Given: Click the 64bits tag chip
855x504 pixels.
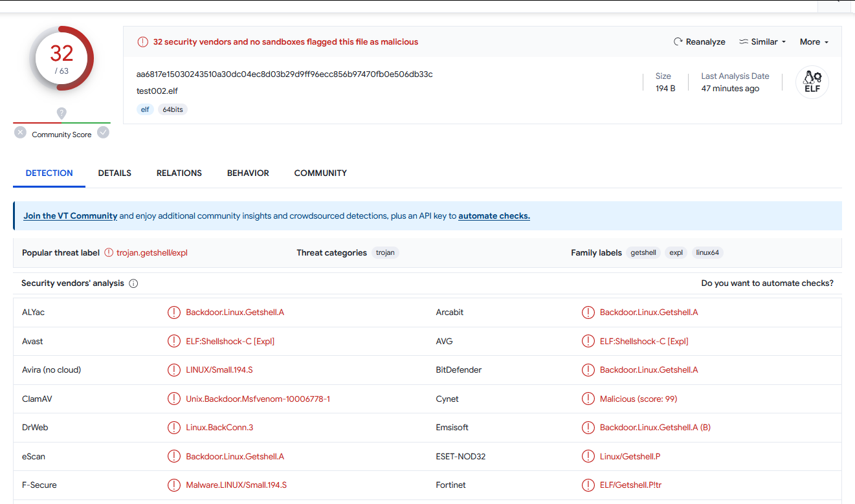Looking at the screenshot, I should pos(173,109).
